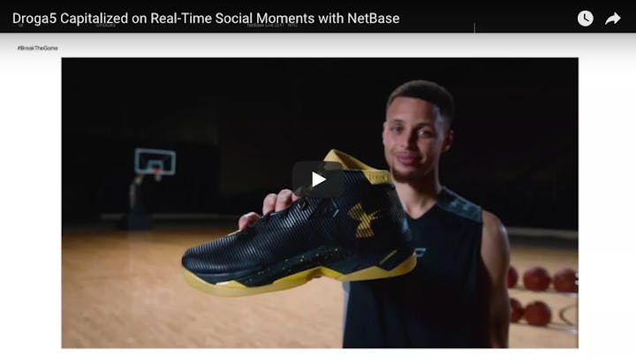The height and width of the screenshot is (364, 636).
Task: Click the yellow collar of the sneaker
Action: pyautogui.click(x=357, y=166)
